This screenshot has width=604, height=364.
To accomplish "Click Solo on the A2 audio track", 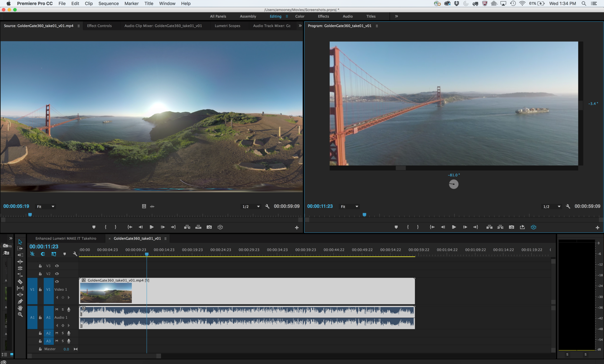I will point(63,333).
